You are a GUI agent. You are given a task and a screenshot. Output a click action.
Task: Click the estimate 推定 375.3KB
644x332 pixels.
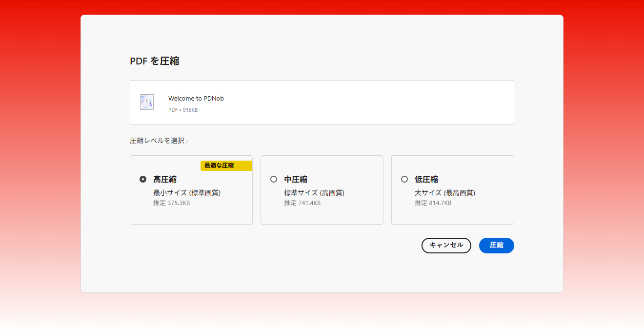172,203
